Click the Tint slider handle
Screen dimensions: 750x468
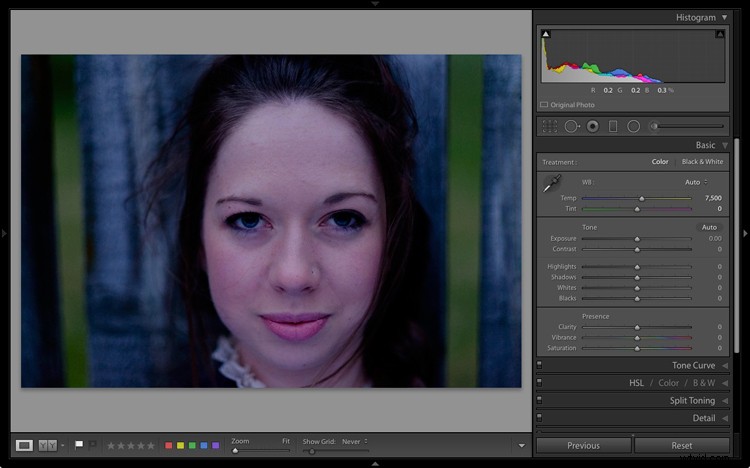point(637,209)
